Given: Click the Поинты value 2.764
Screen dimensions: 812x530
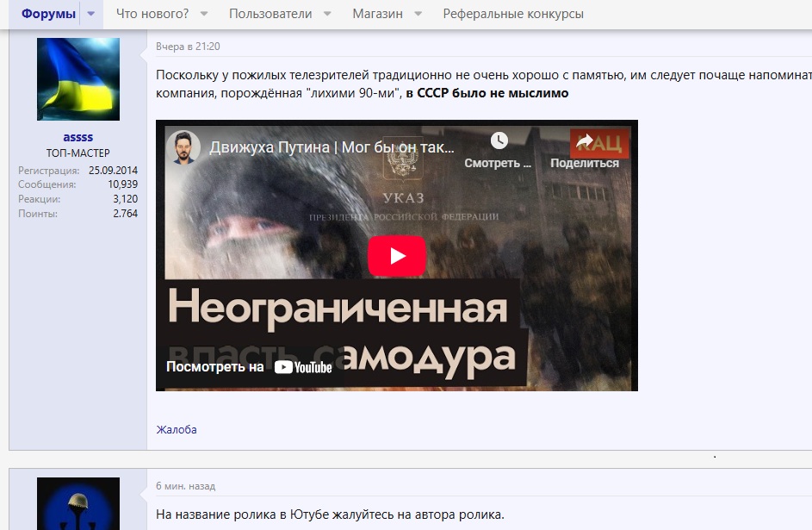Looking at the screenshot, I should [126, 213].
